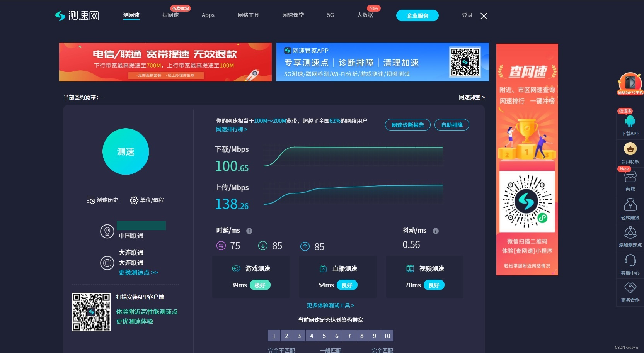Click 良好 badge under 视频测速
Image resolution: width=644 pixels, height=353 pixels.
434,285
